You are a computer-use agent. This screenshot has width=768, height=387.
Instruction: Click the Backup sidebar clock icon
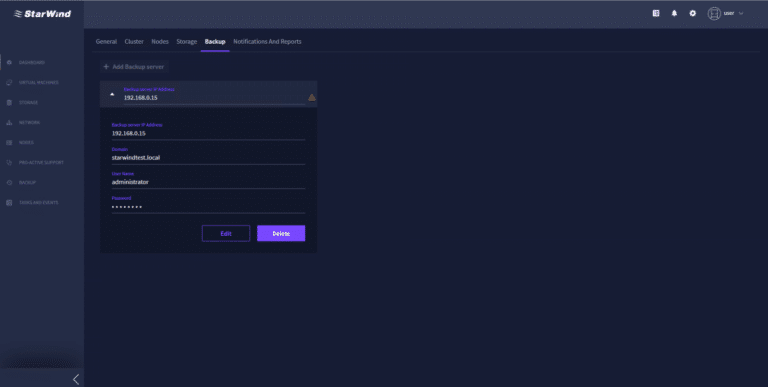tap(9, 183)
